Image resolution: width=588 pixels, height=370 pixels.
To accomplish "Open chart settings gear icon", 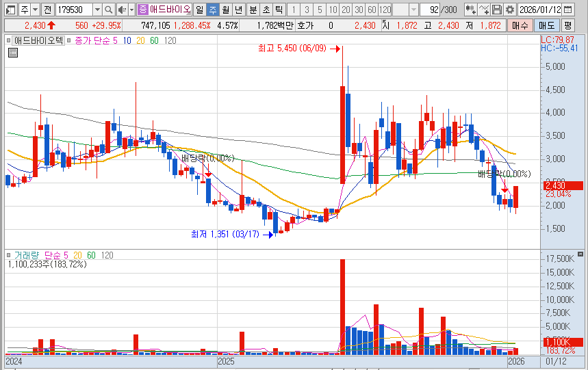I will click(510, 10).
